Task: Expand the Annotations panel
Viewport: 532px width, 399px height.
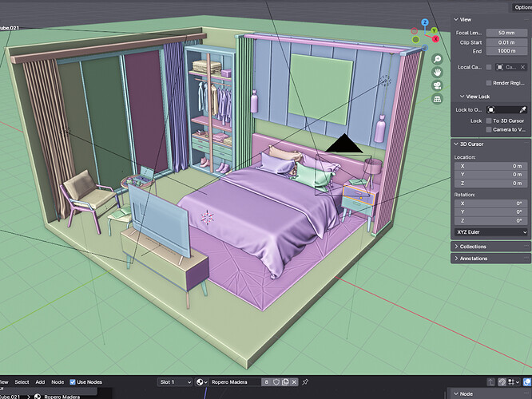Action: point(456,259)
